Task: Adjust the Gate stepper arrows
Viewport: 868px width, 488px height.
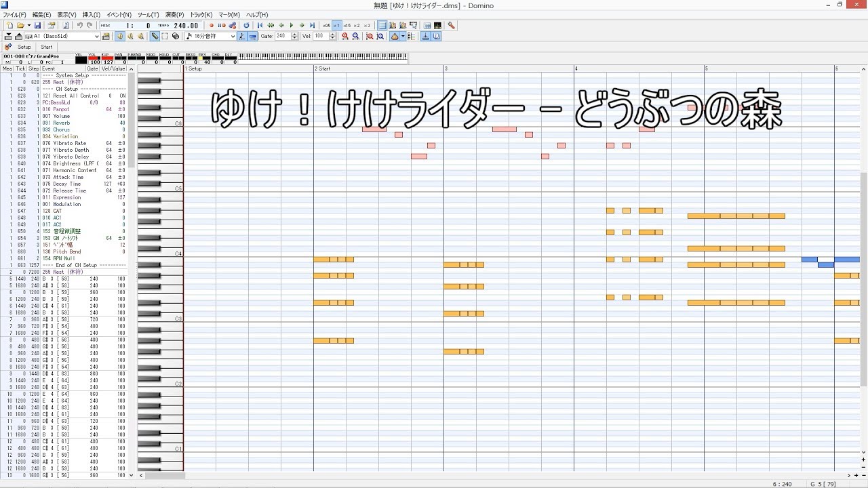Action: [295, 36]
